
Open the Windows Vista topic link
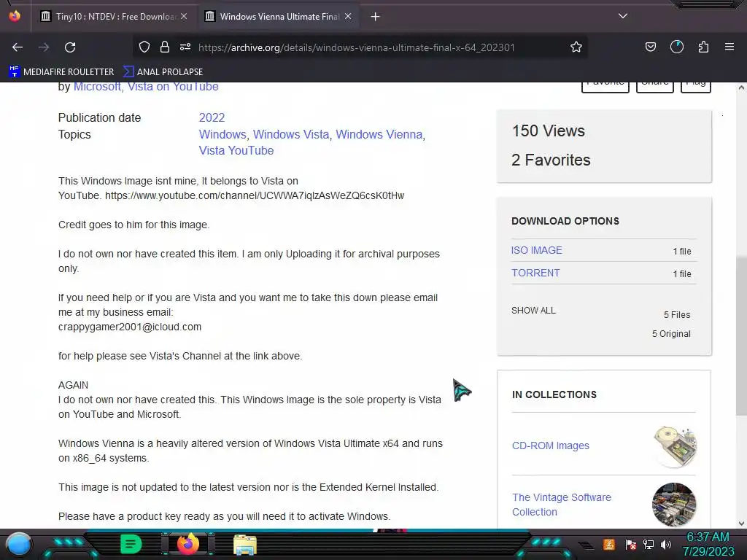(291, 134)
